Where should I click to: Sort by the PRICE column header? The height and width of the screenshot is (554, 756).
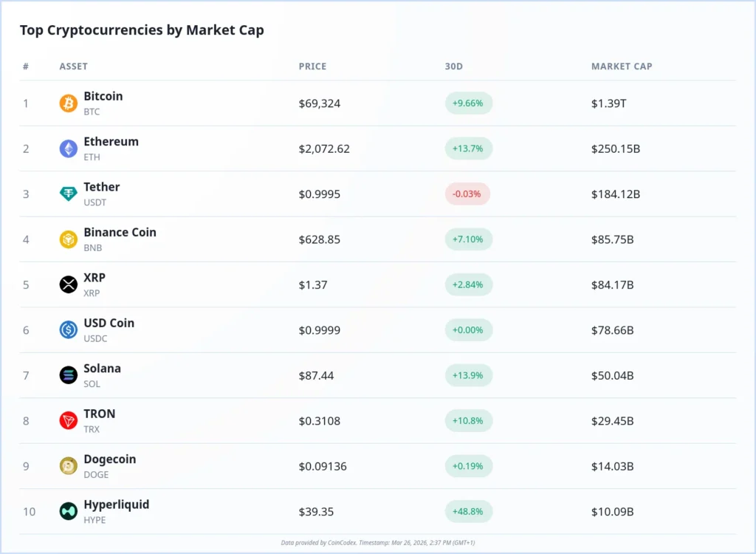tap(312, 66)
